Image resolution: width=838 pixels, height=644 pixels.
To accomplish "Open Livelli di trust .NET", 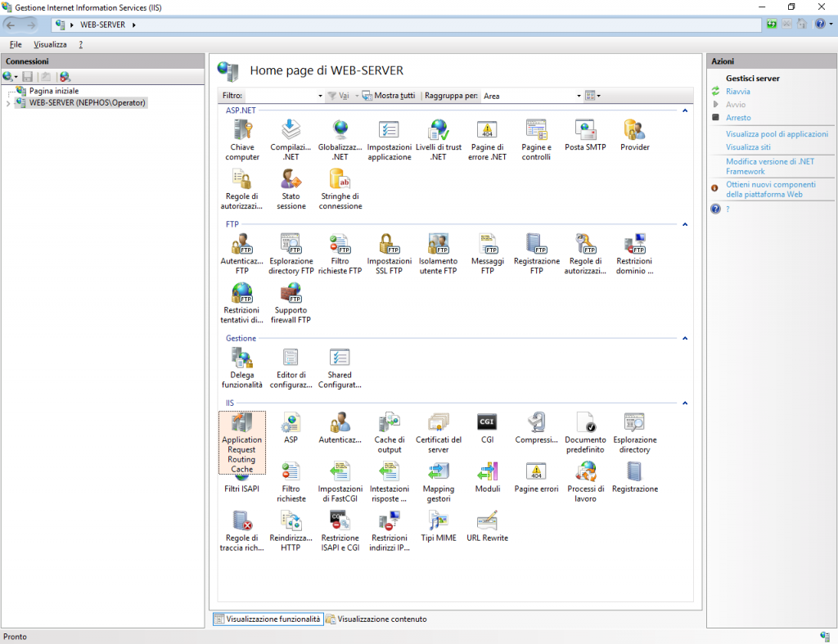I will [x=439, y=140].
